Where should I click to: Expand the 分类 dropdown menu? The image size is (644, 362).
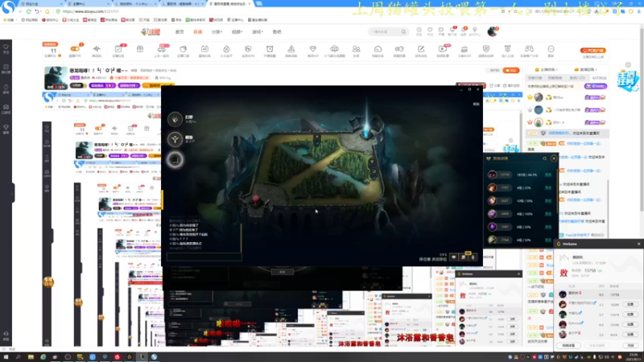click(217, 31)
